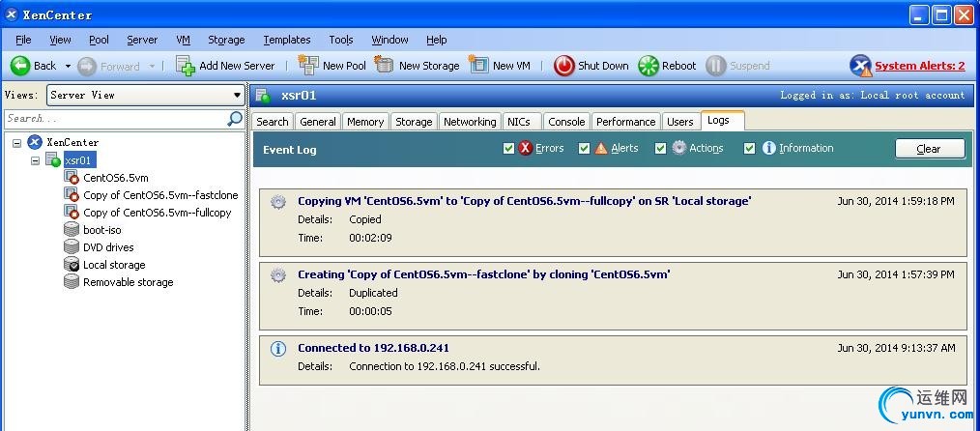
Task: Select 'Copy of CentOS6.5vm--fullcopy' in tree
Action: 157,213
